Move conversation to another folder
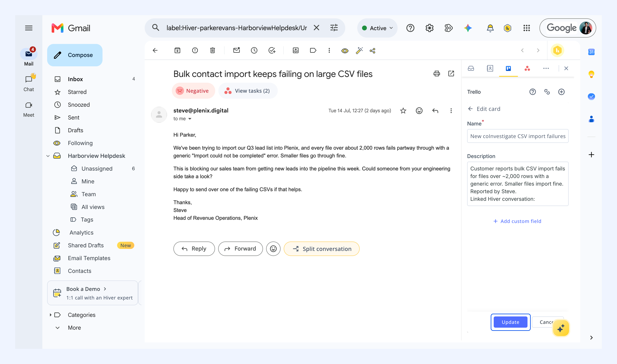 (296, 51)
